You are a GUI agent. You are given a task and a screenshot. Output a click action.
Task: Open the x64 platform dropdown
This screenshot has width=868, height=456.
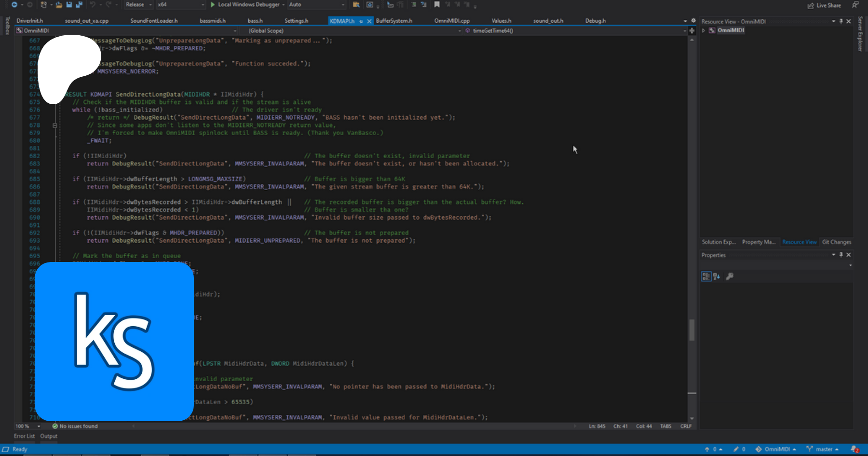pyautogui.click(x=181, y=5)
